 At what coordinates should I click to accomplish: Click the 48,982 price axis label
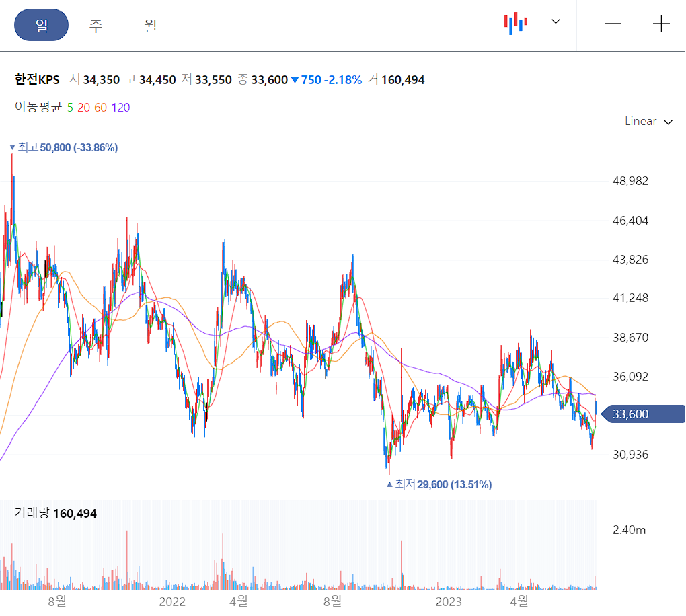630,181
